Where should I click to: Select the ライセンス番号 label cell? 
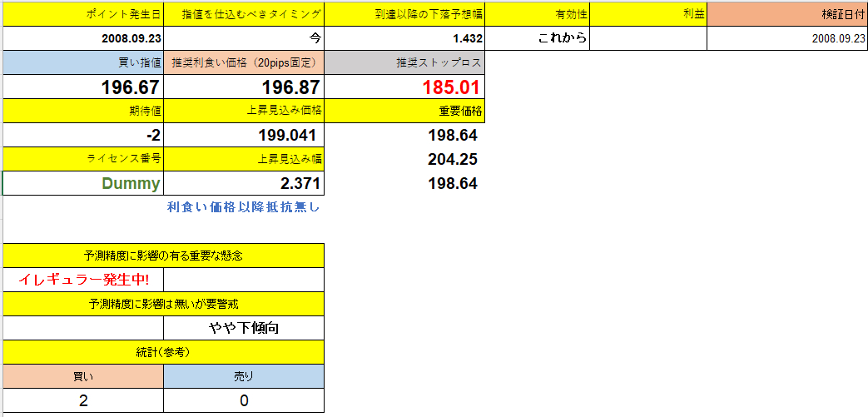[x=83, y=159]
